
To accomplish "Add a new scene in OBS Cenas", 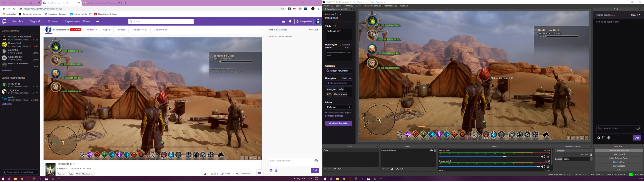I will coord(325,169).
